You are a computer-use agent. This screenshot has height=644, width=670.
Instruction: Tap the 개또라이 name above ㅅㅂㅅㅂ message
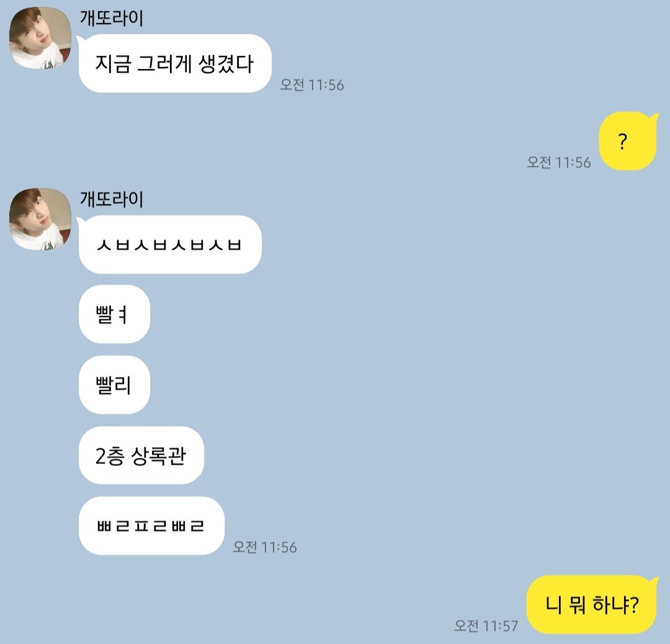click(112, 200)
